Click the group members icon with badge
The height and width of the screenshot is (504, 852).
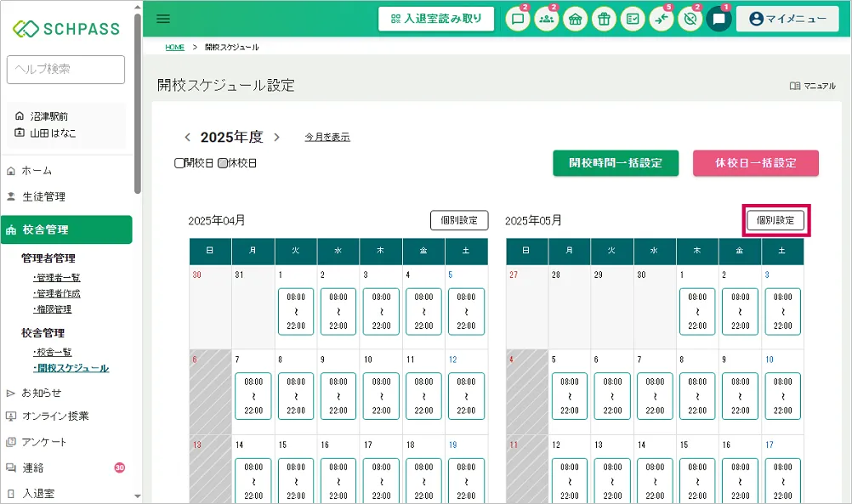pyautogui.click(x=547, y=19)
